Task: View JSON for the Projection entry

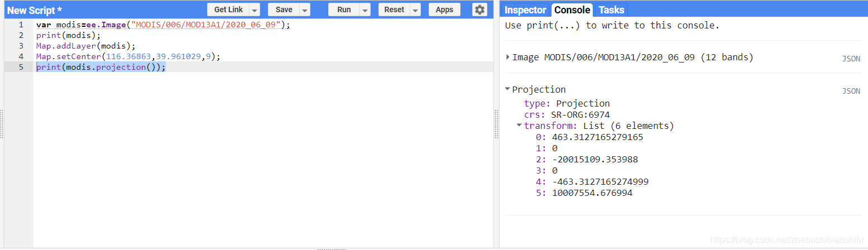Action: (851, 91)
